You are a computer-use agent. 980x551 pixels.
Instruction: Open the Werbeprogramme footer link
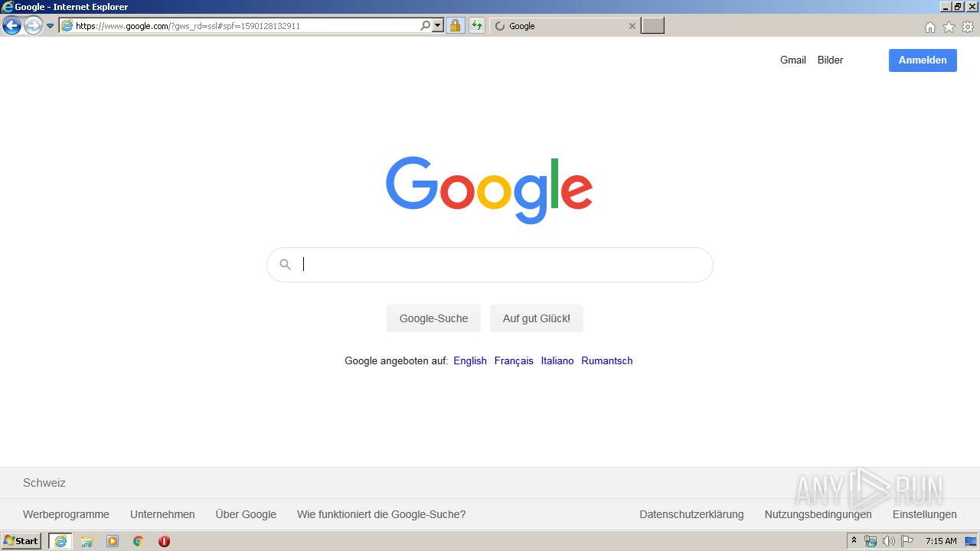point(66,514)
